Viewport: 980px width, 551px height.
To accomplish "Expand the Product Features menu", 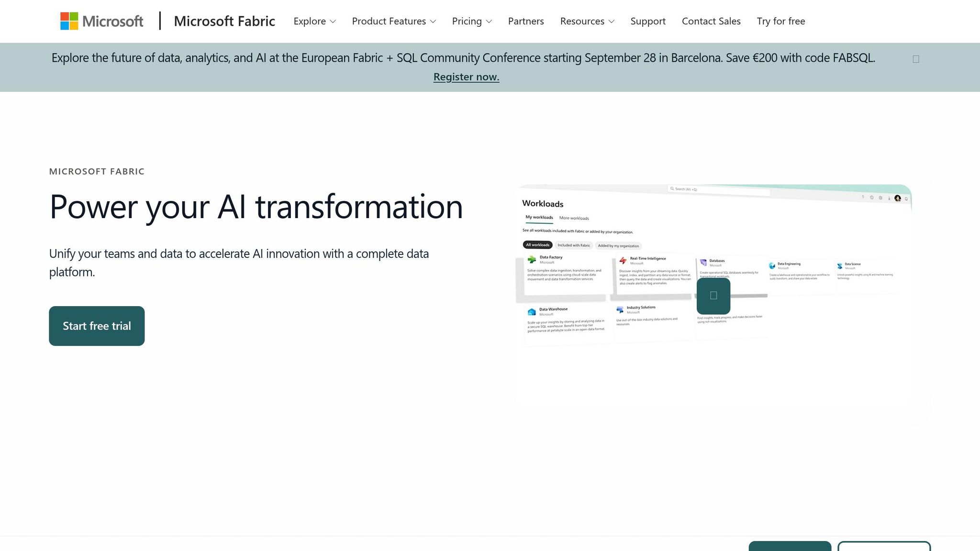I will point(394,21).
